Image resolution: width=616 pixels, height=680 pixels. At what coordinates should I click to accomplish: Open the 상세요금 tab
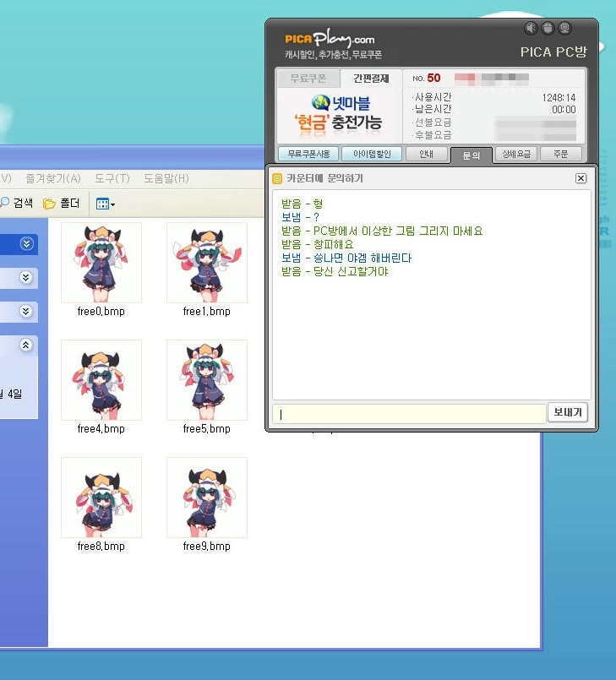click(x=516, y=154)
